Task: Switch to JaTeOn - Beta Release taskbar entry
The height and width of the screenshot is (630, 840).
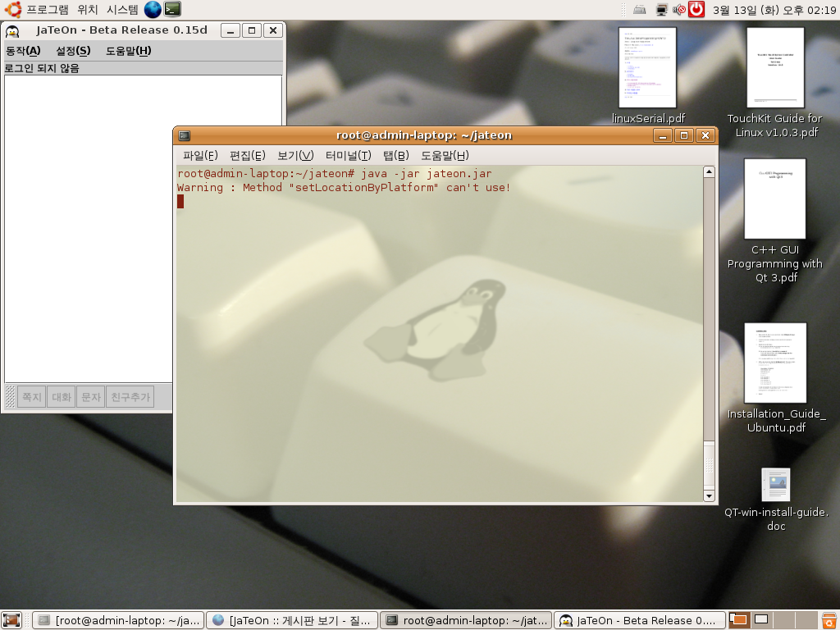Action: [640, 620]
